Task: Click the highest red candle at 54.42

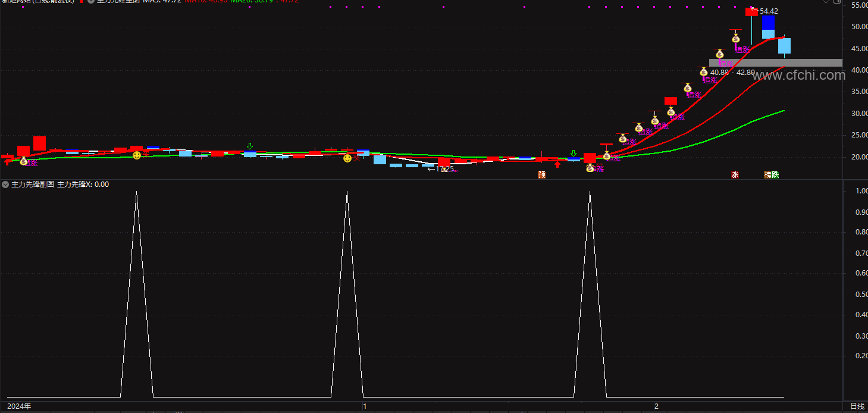Action: coord(751,12)
